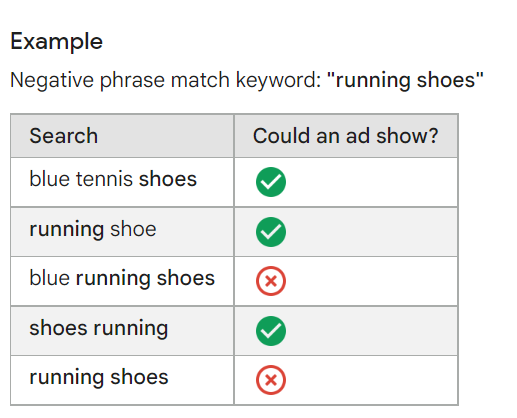This screenshot has width=517, height=418.
Task: Click 'Negative phrase match keyword:' label
Action: pyautogui.click(x=165, y=80)
